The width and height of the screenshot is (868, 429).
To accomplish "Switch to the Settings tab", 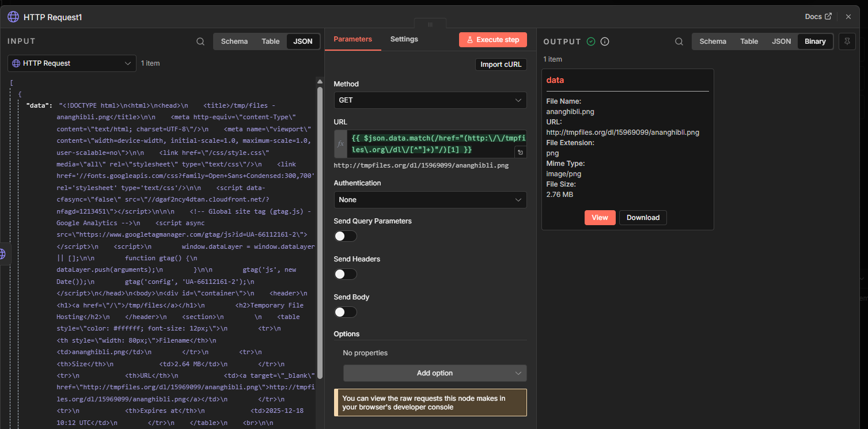I will pyautogui.click(x=404, y=39).
